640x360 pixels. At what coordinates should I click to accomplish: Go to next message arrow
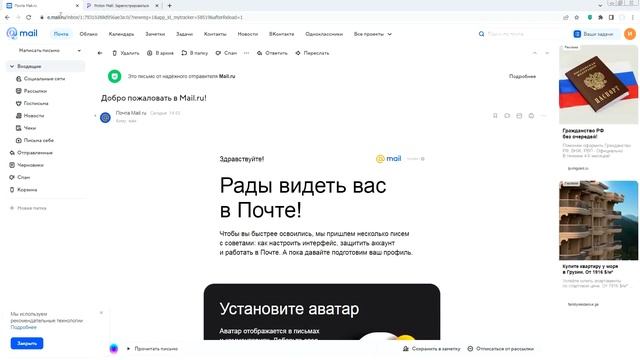pos(547,53)
